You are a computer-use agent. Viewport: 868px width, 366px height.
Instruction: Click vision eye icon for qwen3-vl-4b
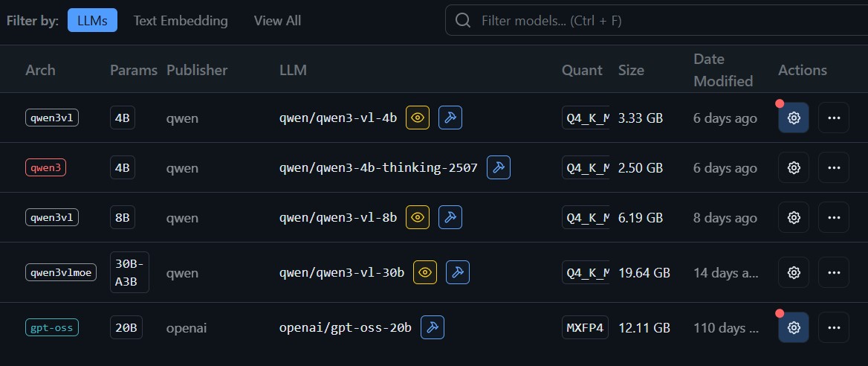tap(418, 118)
